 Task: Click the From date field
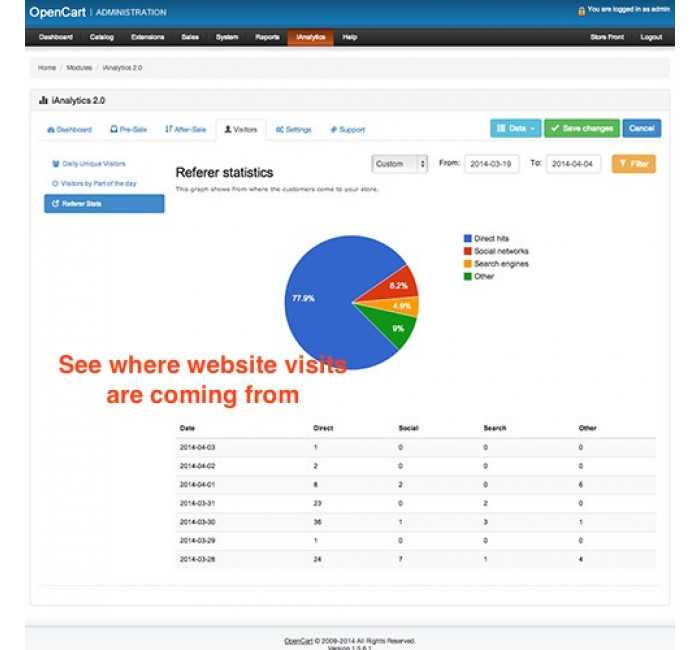492,164
